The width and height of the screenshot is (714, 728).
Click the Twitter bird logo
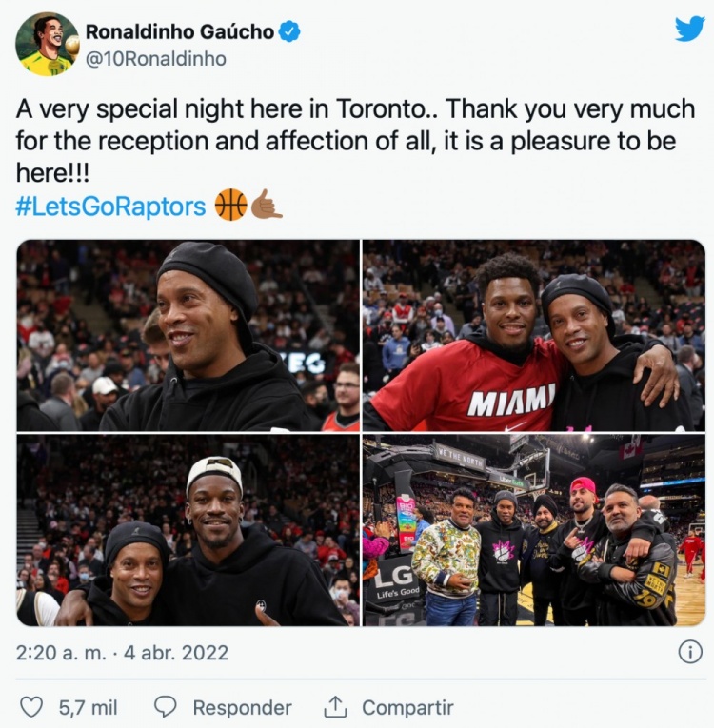click(x=689, y=29)
